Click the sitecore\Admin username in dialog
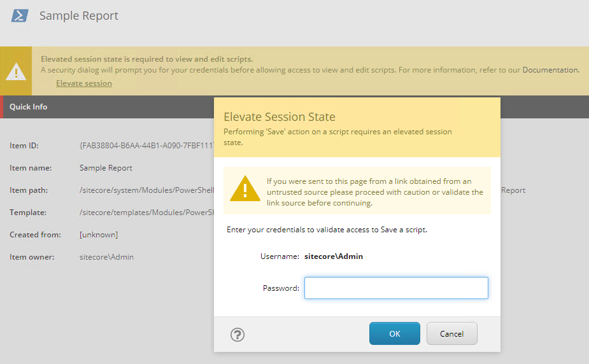 point(334,256)
